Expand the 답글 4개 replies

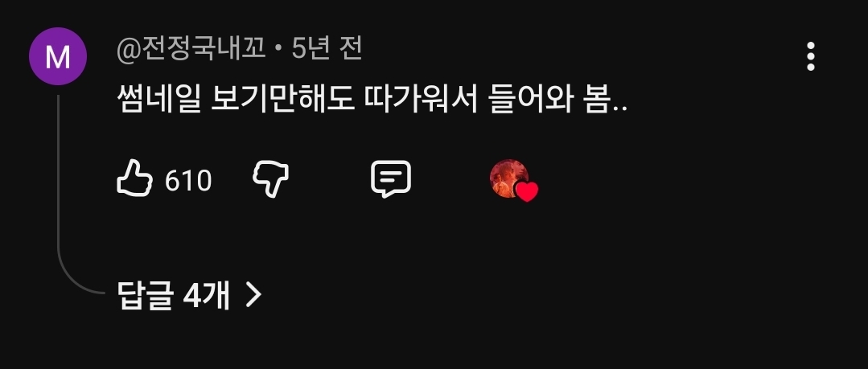pos(189,295)
